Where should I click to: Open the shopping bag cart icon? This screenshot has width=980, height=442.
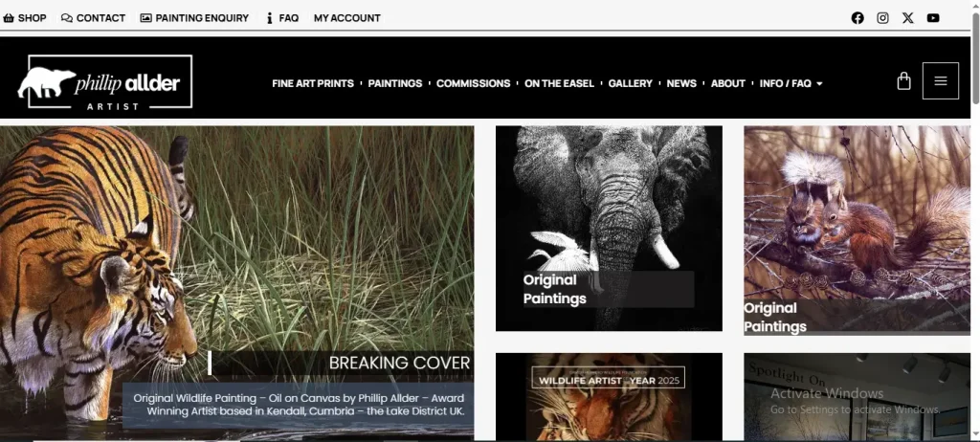point(903,81)
